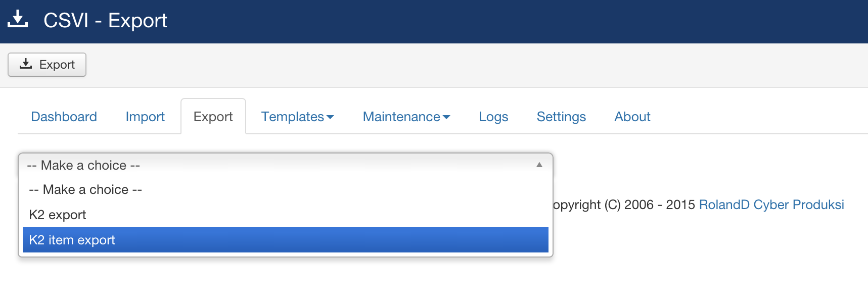Switch to the Import tab
The width and height of the screenshot is (868, 307).
pyautogui.click(x=145, y=117)
